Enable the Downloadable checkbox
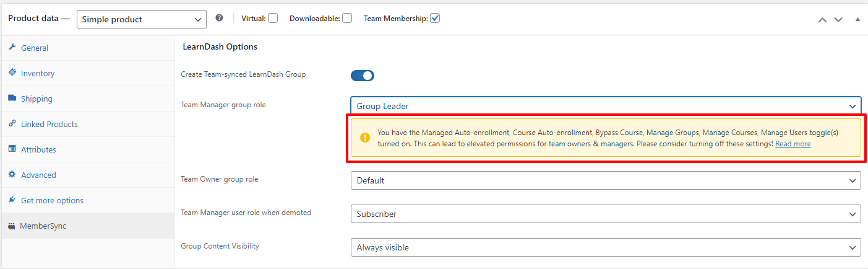The width and height of the screenshot is (868, 269). (x=347, y=19)
